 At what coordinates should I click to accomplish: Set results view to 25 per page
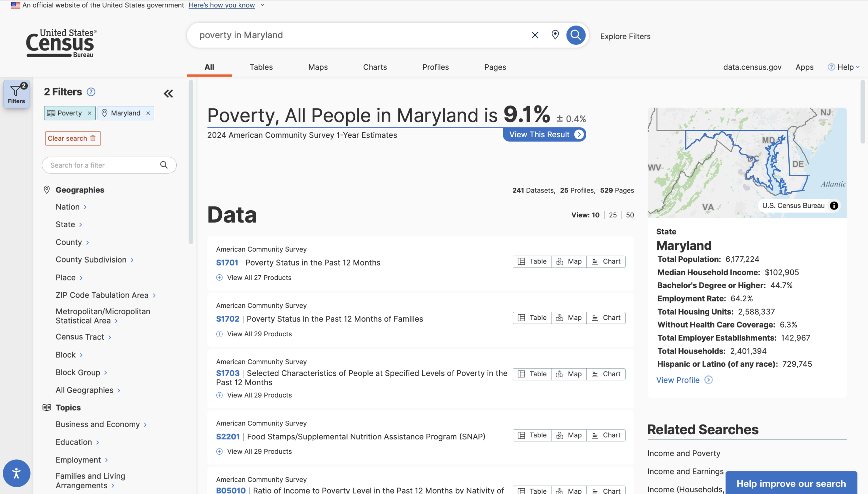(613, 215)
